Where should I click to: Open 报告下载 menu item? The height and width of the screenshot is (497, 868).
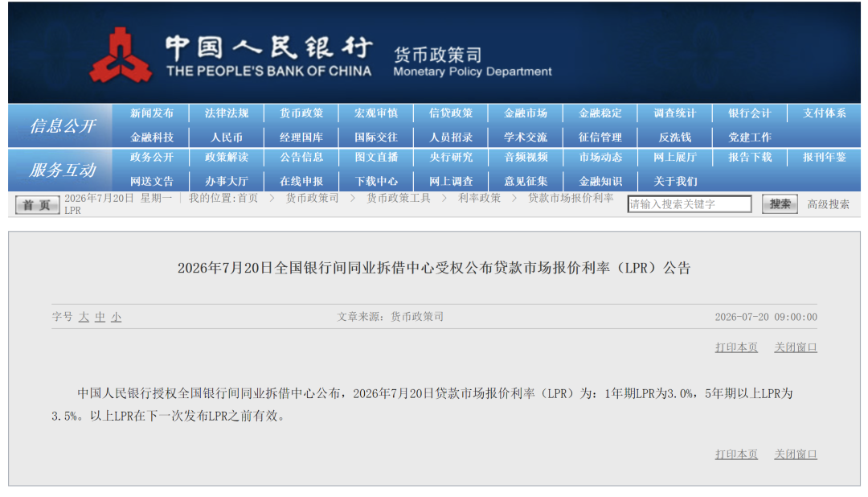coord(750,158)
